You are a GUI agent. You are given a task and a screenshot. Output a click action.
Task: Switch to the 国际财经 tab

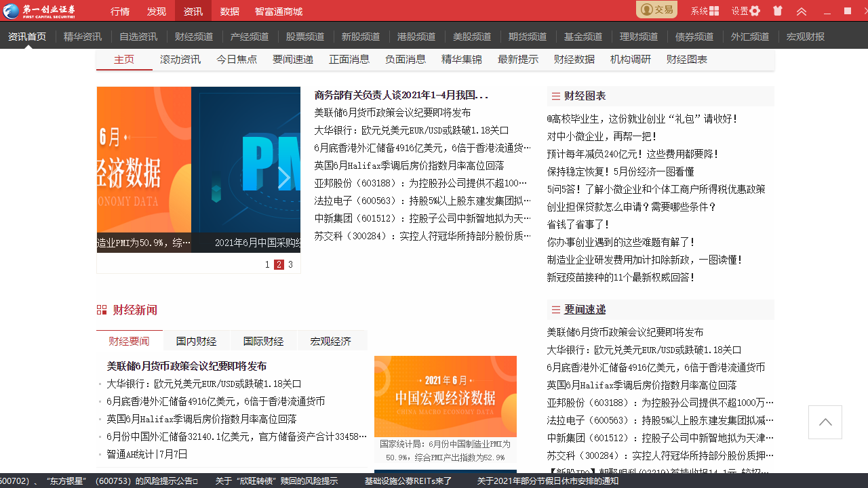263,341
